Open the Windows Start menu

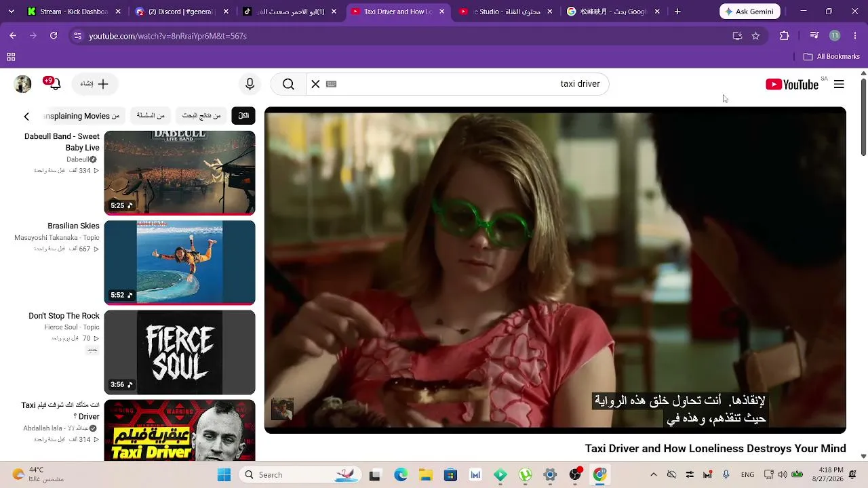[x=224, y=474]
